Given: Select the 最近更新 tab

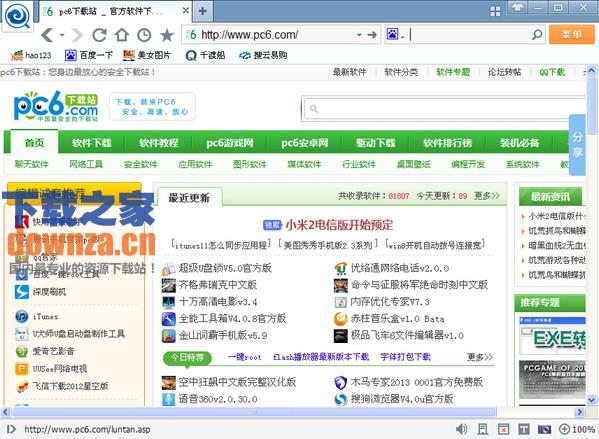Looking at the screenshot, I should coord(189,198).
